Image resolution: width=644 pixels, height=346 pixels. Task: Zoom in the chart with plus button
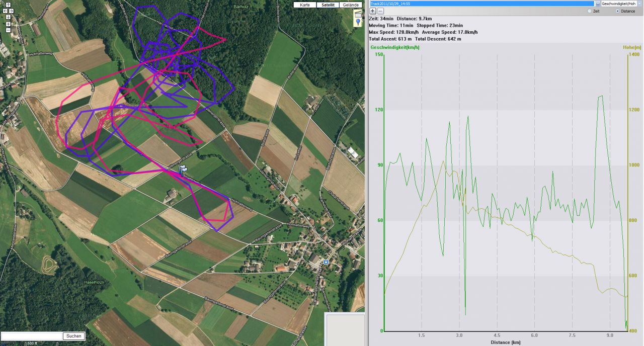point(373,11)
